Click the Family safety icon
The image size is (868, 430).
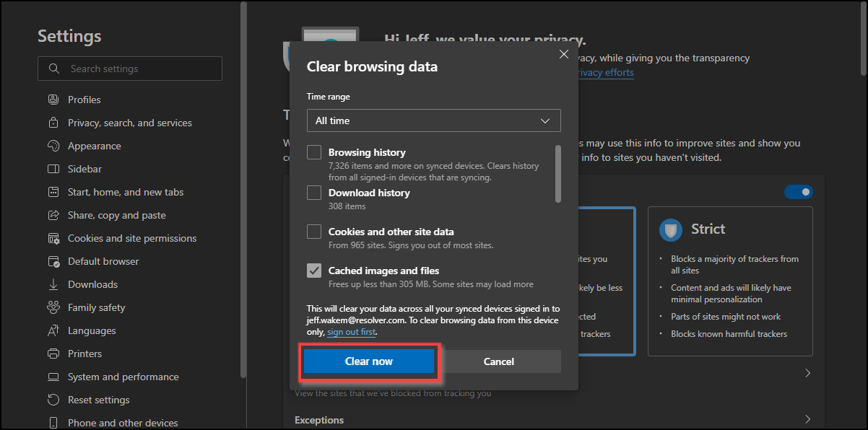click(53, 307)
